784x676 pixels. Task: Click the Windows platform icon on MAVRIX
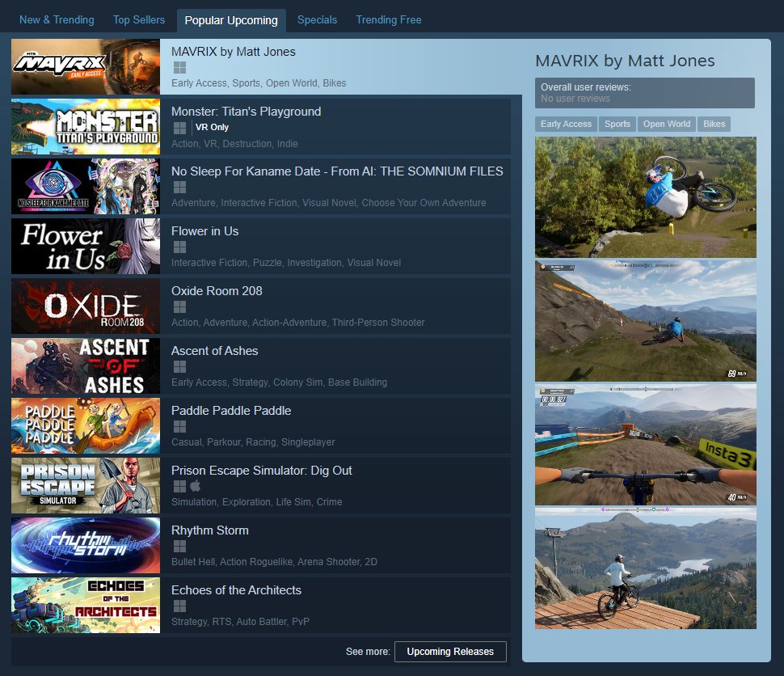pos(179,69)
